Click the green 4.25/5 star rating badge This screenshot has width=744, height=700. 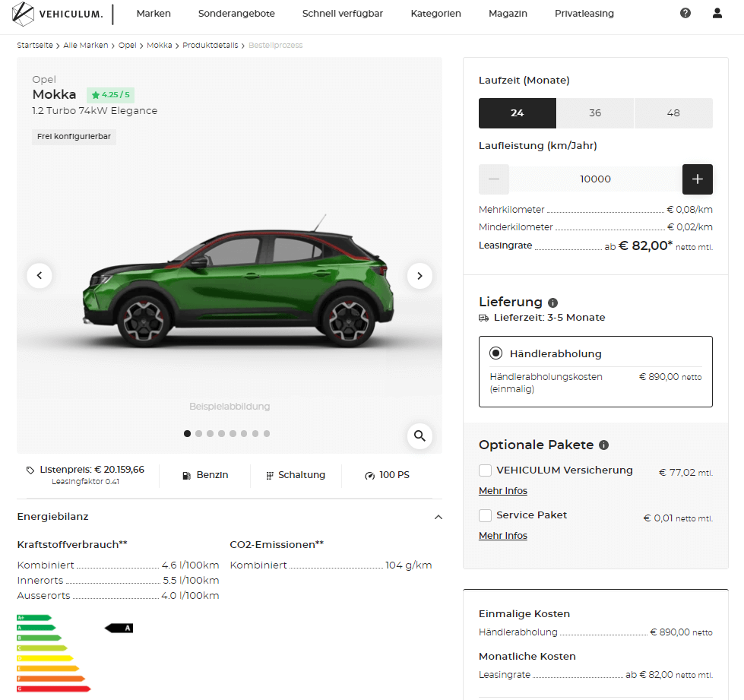click(110, 95)
